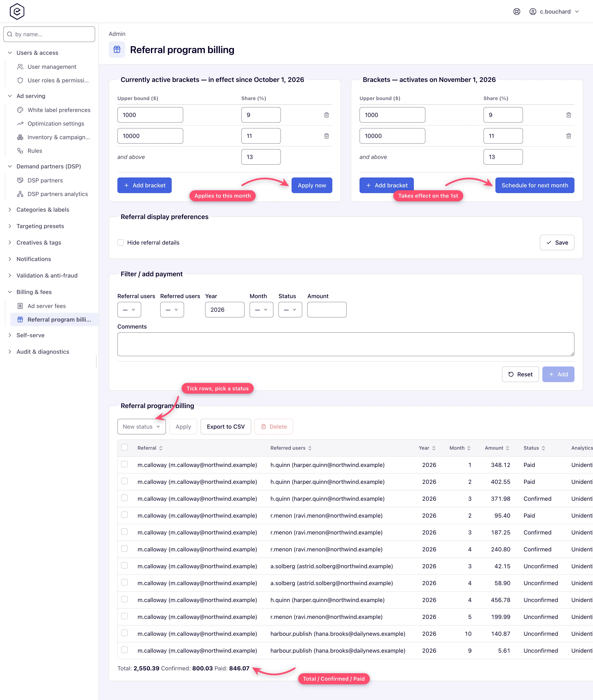
Task: Export table using Export to CSV
Action: click(226, 426)
